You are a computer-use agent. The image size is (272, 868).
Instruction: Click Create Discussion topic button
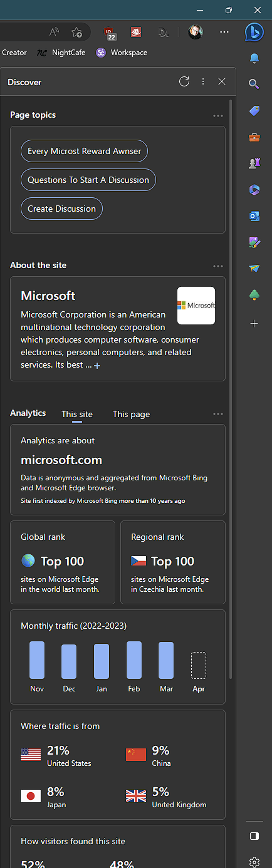[x=61, y=209]
